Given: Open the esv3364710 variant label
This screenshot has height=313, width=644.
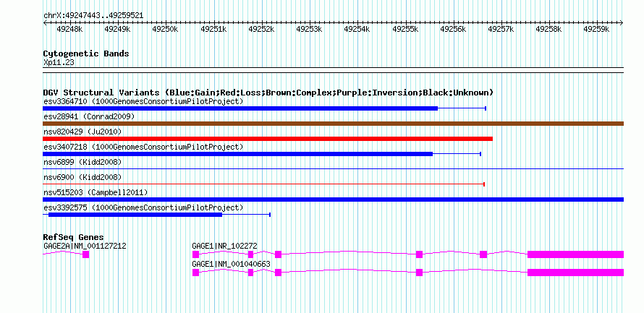Looking at the screenshot, I should tap(143, 101).
